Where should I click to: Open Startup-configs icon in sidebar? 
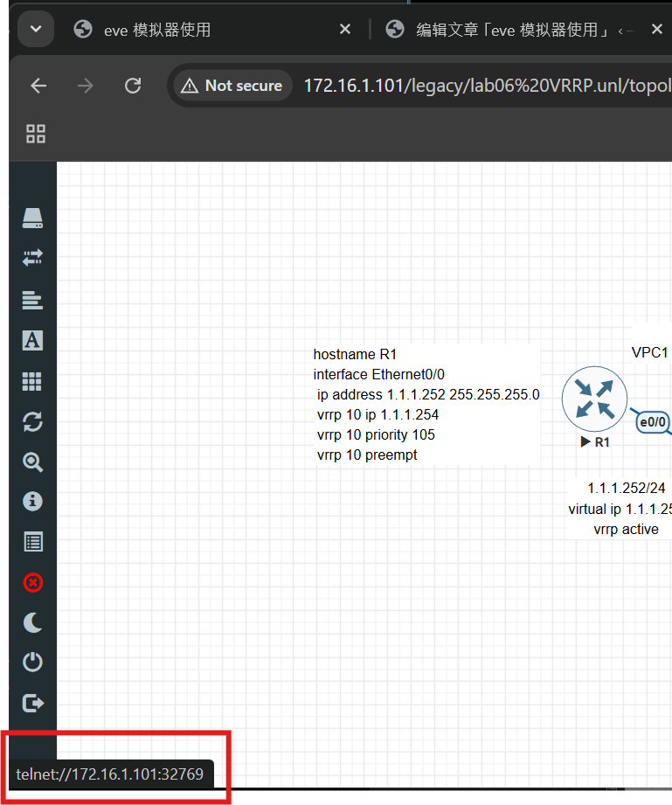point(32,300)
